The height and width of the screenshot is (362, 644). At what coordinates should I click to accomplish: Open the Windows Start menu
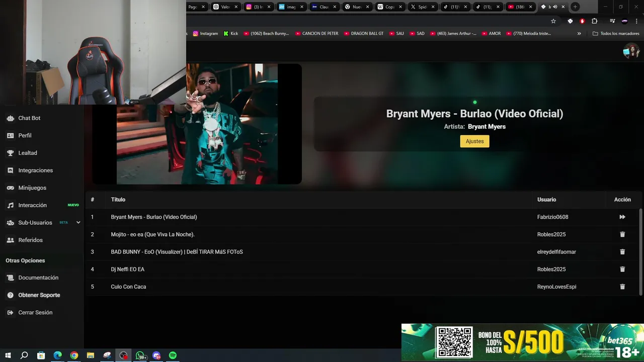[x=8, y=355]
